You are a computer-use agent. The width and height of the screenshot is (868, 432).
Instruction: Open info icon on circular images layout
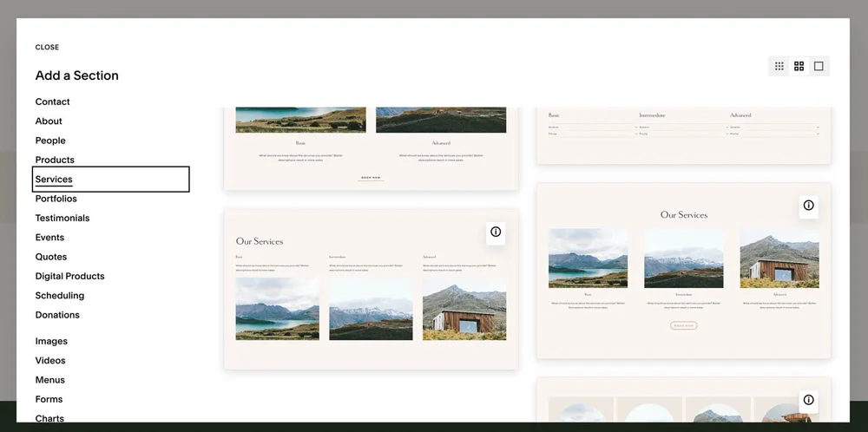(809, 400)
